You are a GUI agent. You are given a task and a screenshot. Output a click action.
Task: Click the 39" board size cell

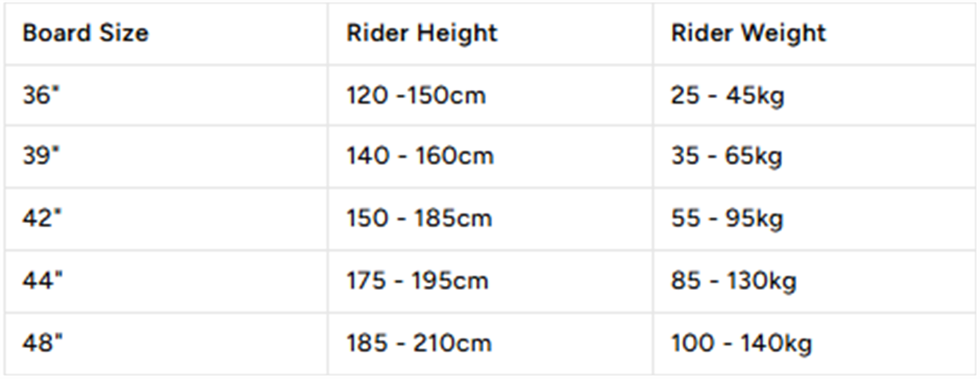tap(43, 156)
